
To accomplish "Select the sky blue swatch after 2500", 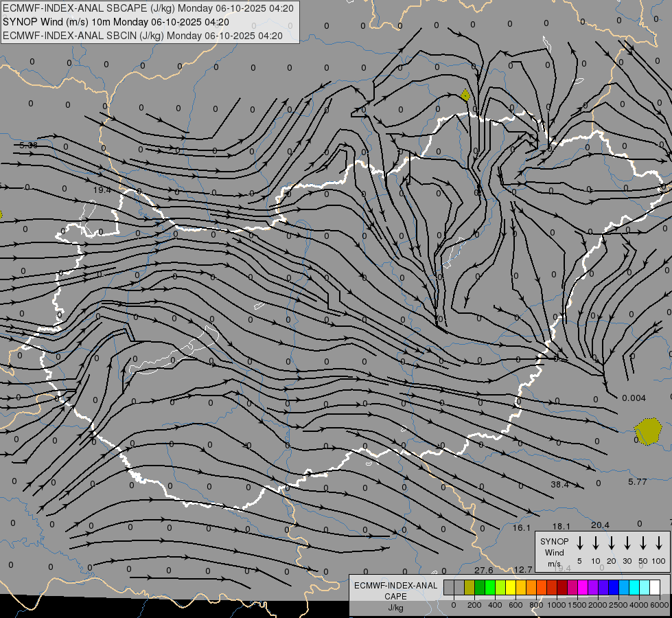I will coord(623,587).
